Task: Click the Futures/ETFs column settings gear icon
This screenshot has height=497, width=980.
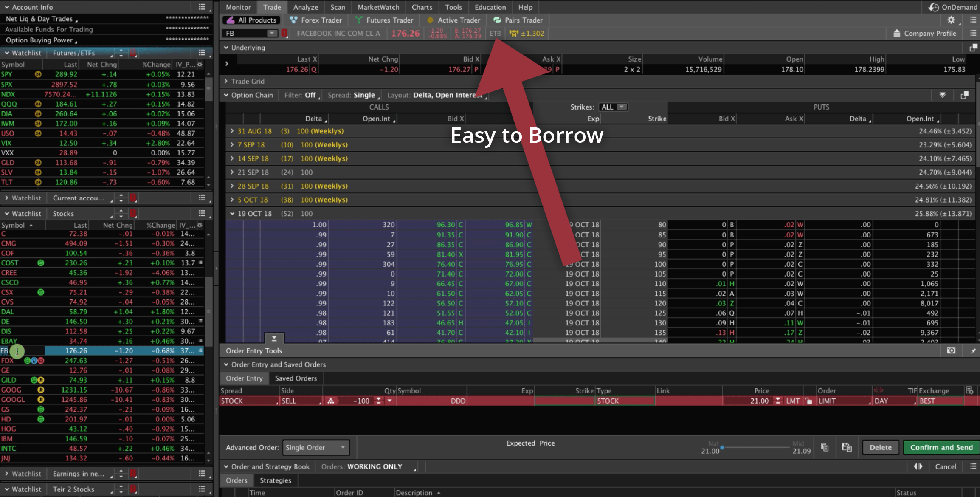Action: click(200, 65)
